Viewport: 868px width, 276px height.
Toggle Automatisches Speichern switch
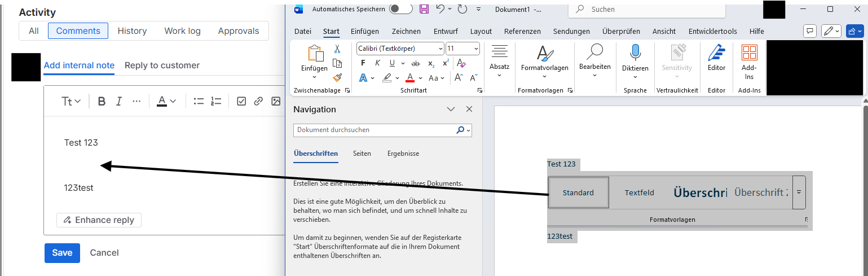[401, 9]
